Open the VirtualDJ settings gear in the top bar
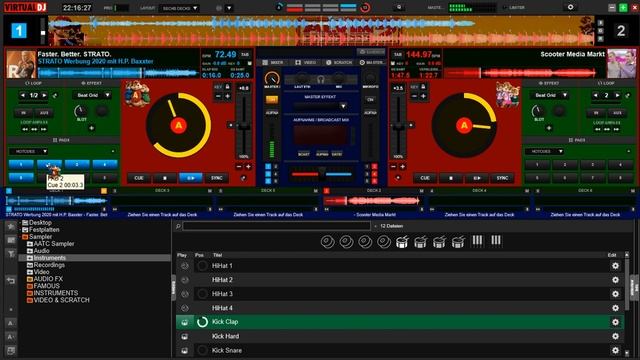Image resolution: width=640 pixels, height=360 pixels. tap(570, 7)
